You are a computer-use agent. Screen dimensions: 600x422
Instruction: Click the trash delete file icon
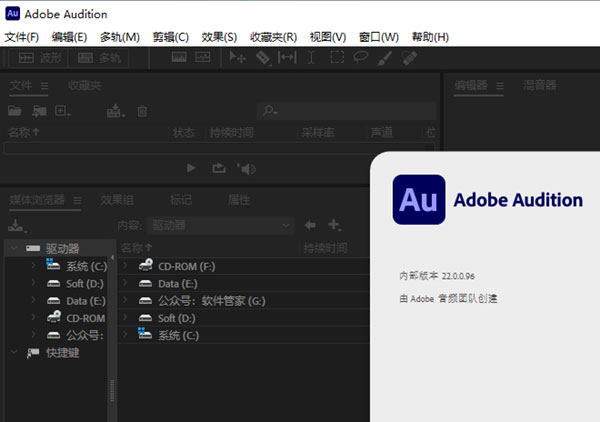[x=142, y=111]
